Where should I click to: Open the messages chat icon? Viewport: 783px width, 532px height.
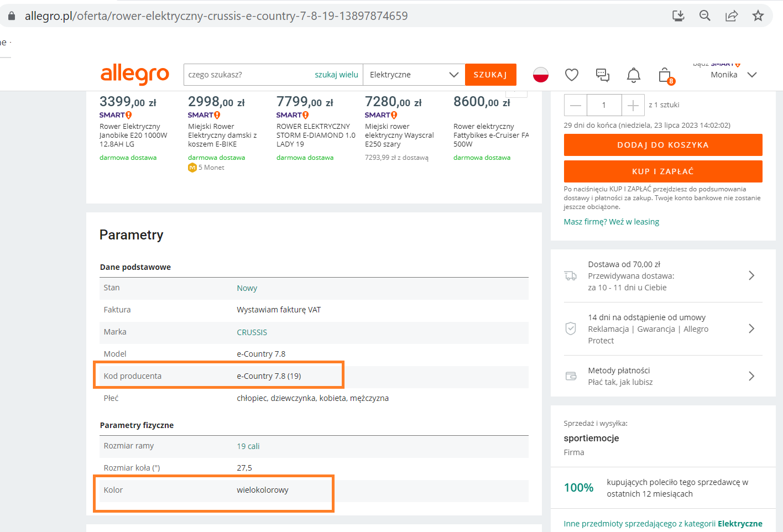602,75
